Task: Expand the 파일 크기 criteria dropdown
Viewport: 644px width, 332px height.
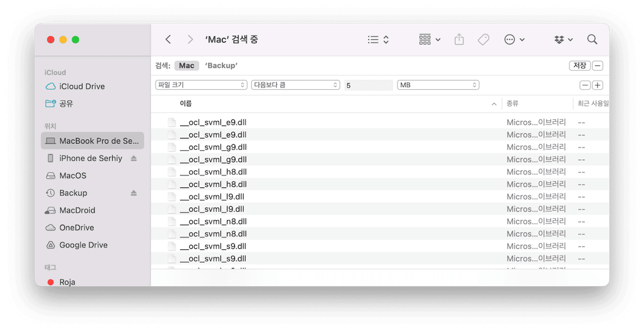Action: point(201,85)
